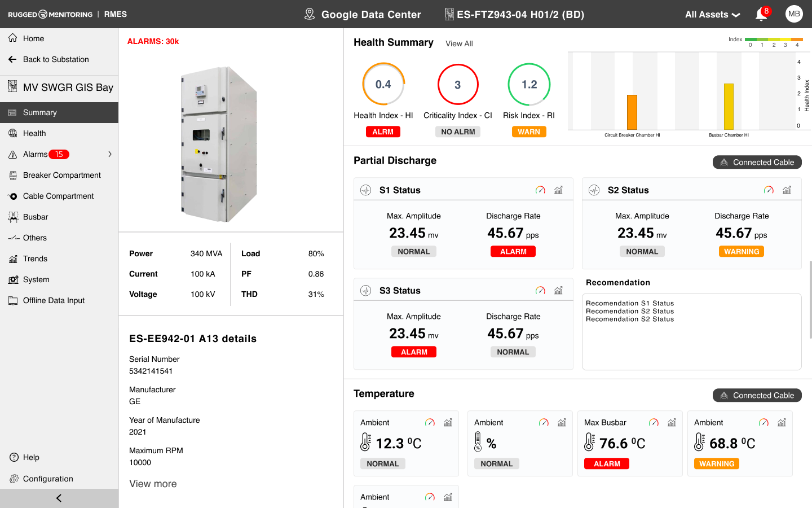Click the Trends chart icon
The image size is (812, 508).
(13, 259)
